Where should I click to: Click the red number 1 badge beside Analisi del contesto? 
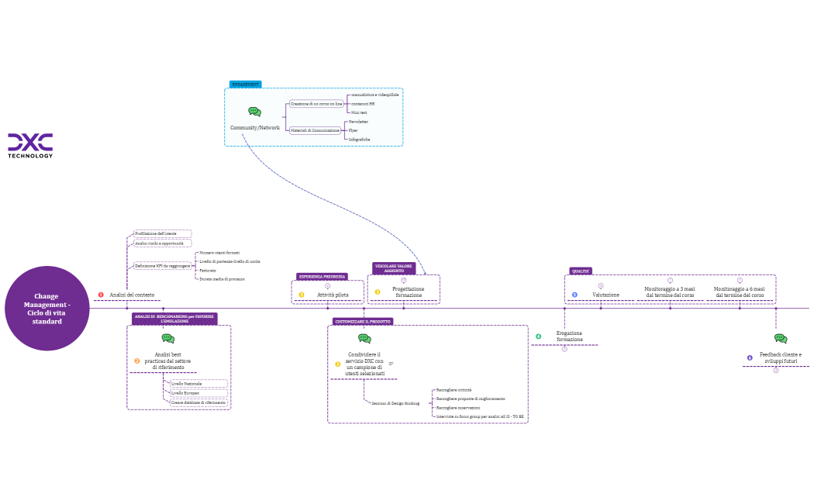[99, 295]
